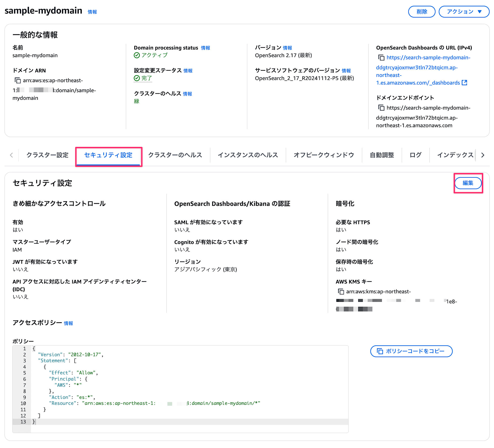This screenshot has width=494, height=448.
Task: Open 情報 link beside クラスターのヘルス heading
Action: [187, 94]
